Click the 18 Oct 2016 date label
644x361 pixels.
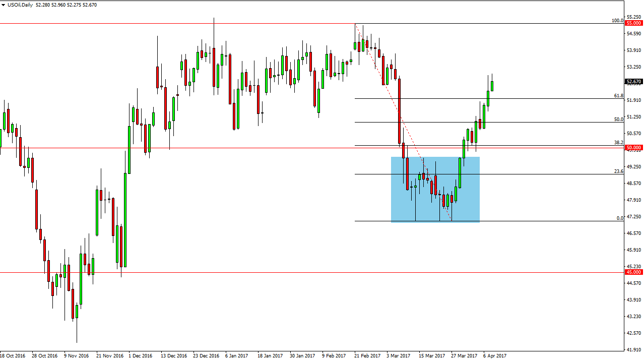pos(13,355)
